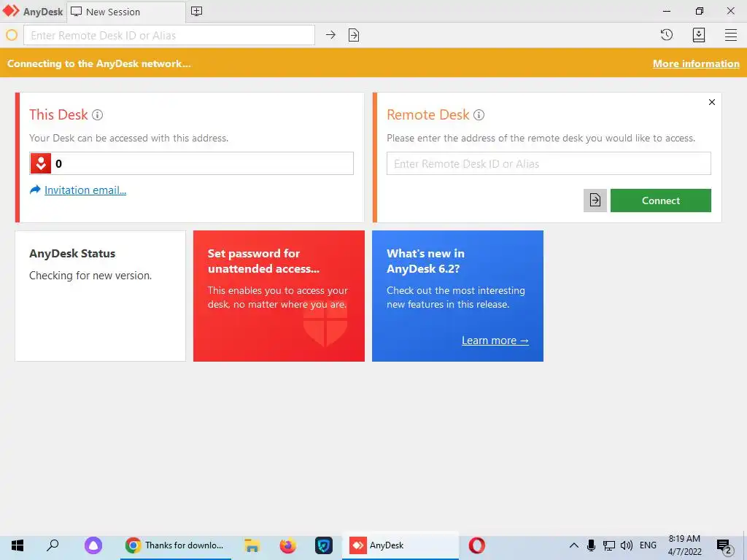Open the session history clock icon
This screenshot has width=747, height=560.
(x=667, y=35)
